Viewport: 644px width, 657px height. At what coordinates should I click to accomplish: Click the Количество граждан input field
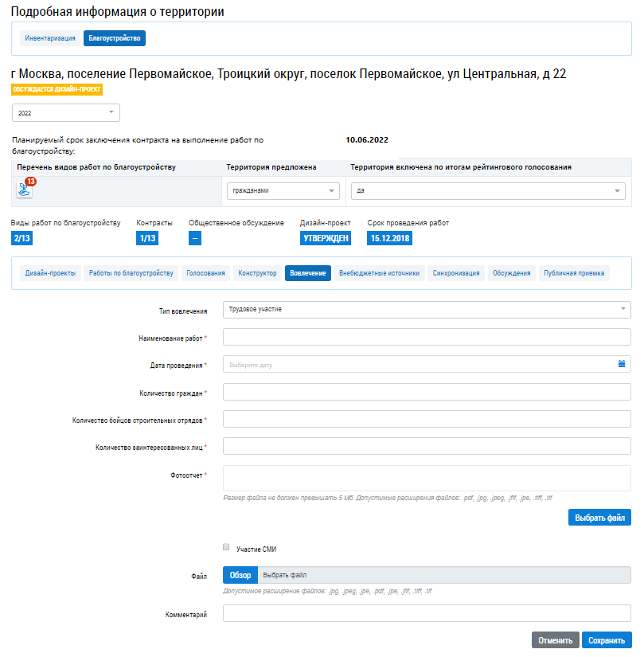click(x=427, y=392)
